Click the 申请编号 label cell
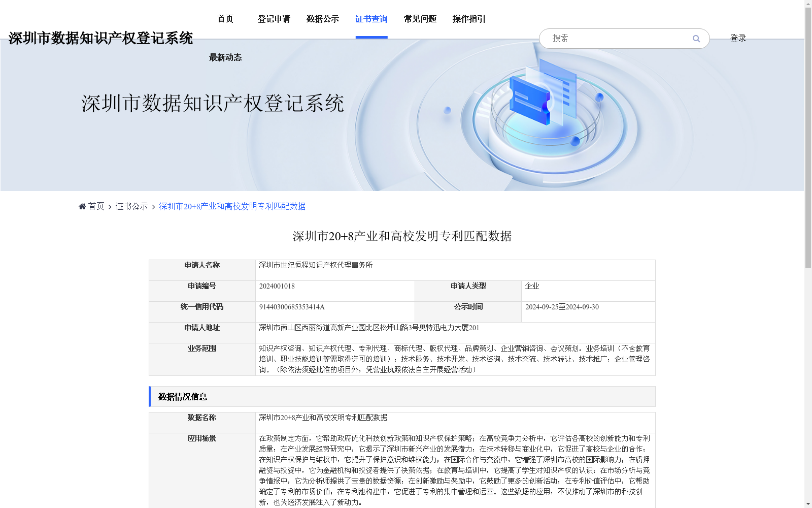The height and width of the screenshot is (508, 812). 202,291
